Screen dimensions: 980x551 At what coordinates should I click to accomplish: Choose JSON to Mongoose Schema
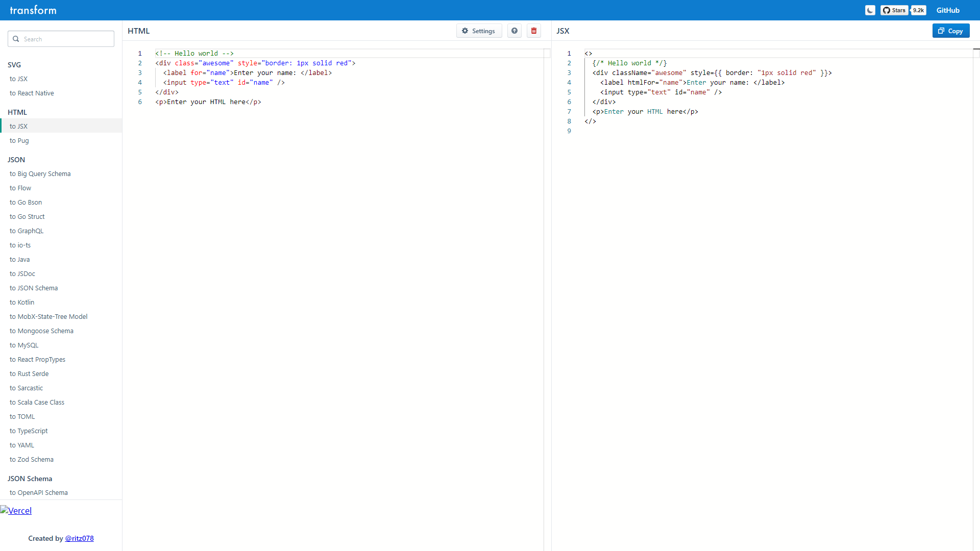pos(61,331)
